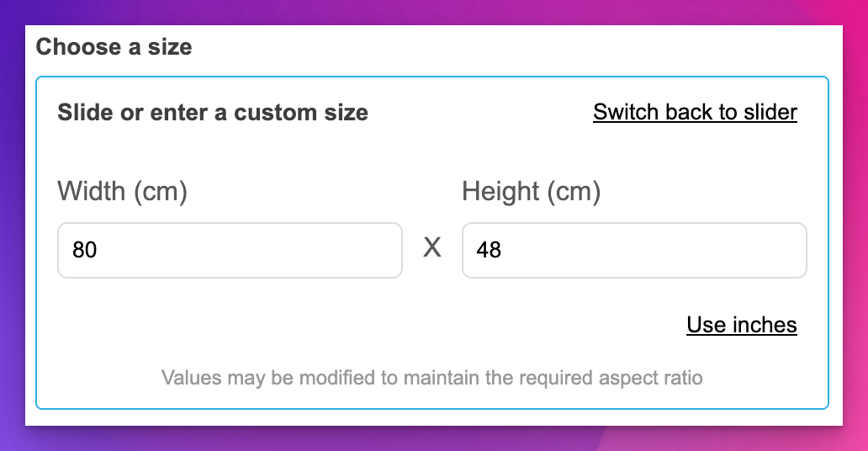This screenshot has width=868, height=451.
Task: Click the word Width in the label
Action: 90,192
